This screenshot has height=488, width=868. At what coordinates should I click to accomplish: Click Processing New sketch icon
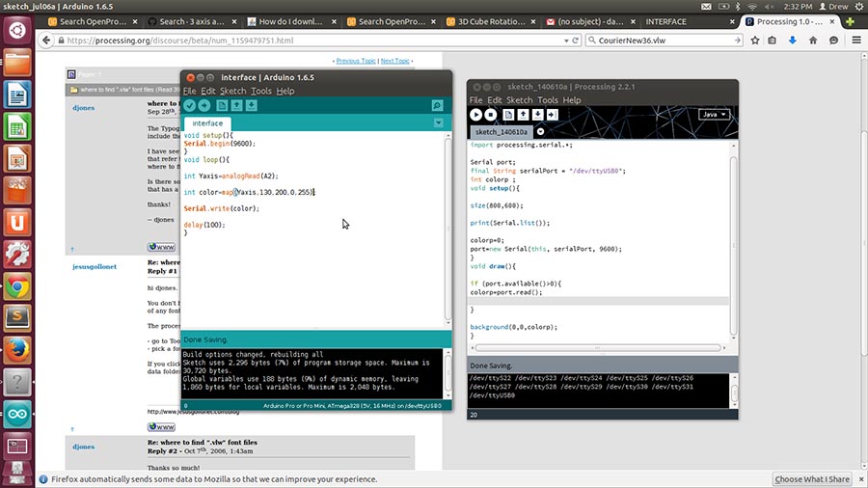[x=508, y=115]
